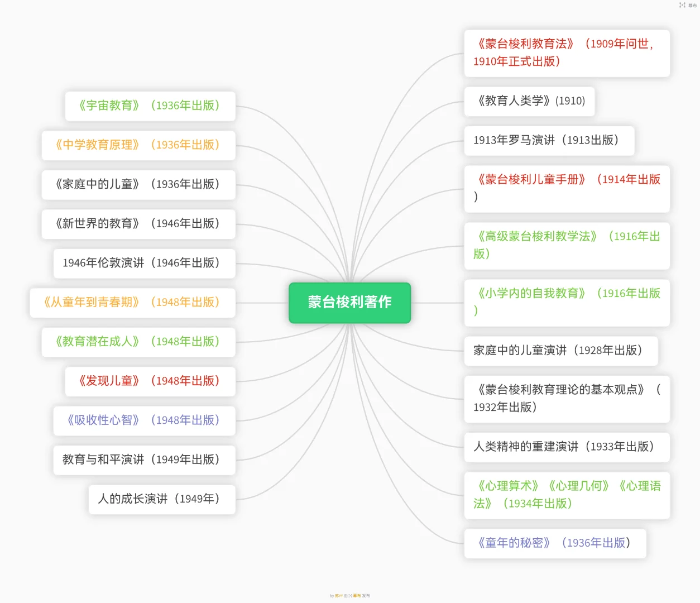Screen dimensions: 700x603
Task: Select node 《新世界的教育》
Action: (x=138, y=224)
